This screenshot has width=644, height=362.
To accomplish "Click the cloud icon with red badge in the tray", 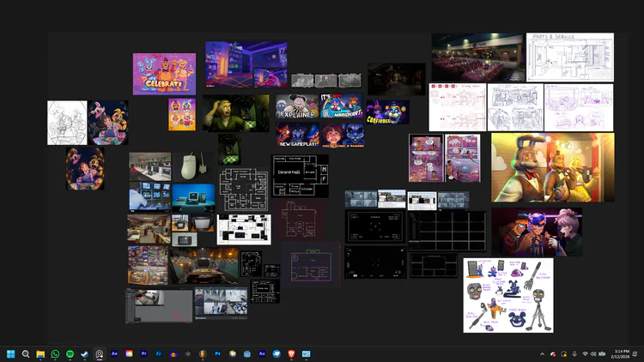I will 553,353.
